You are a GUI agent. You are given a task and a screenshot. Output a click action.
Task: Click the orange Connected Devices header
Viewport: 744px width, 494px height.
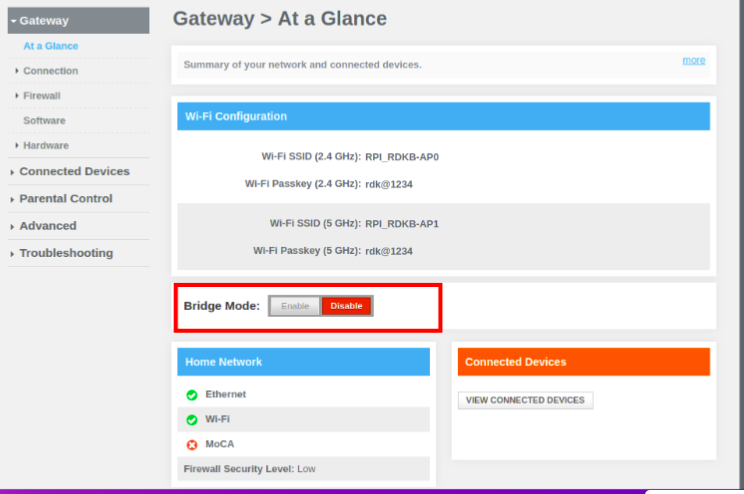click(x=583, y=362)
